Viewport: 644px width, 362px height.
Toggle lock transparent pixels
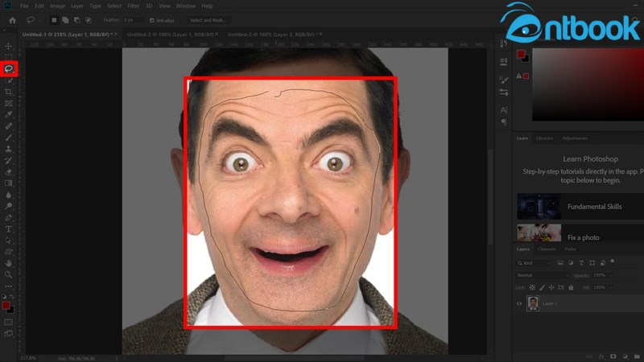point(532,288)
